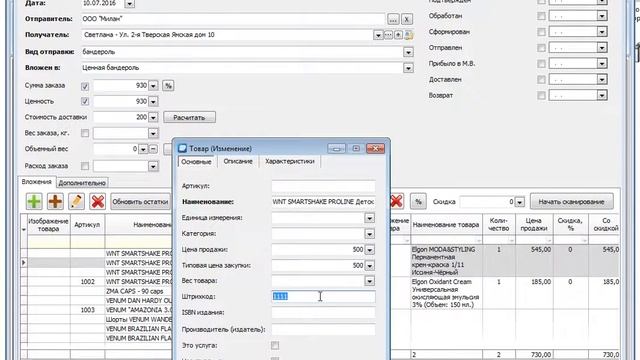Switch to the Характеристики tab
640x360 pixels.
[290, 162]
